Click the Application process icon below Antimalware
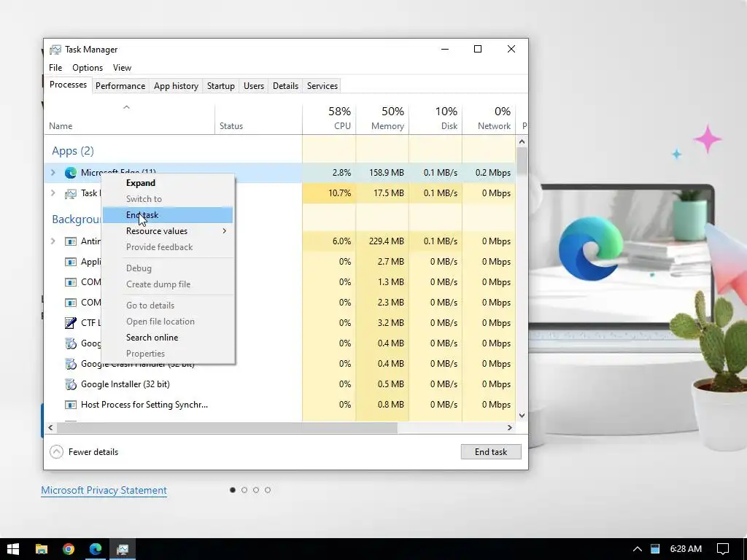The height and width of the screenshot is (560, 747). [x=71, y=262]
